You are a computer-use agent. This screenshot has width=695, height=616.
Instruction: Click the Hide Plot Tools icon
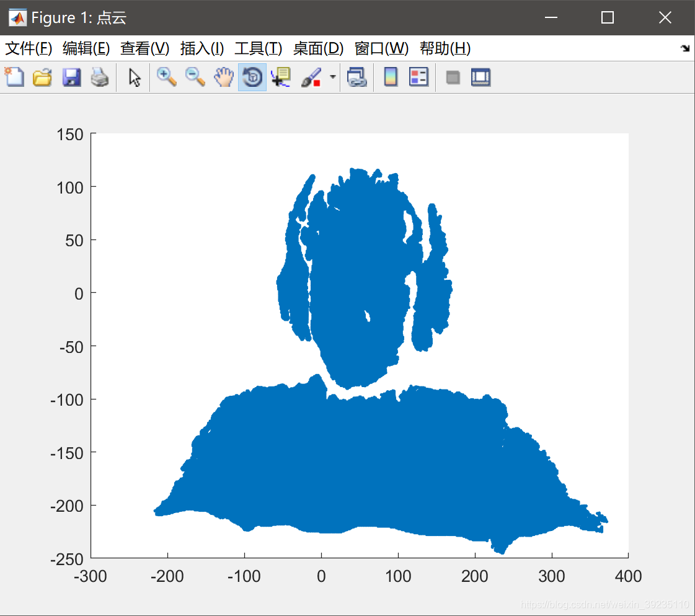453,78
